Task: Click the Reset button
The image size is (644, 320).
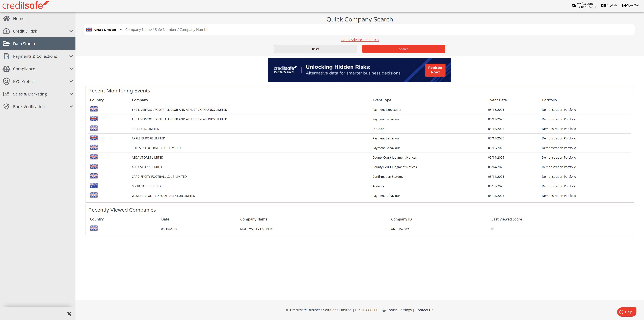Action: [x=315, y=49]
